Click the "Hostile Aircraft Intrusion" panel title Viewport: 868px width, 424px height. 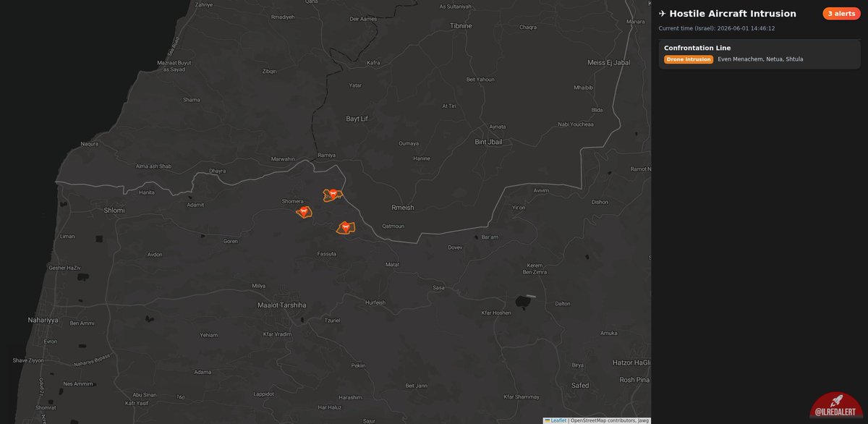(x=733, y=14)
